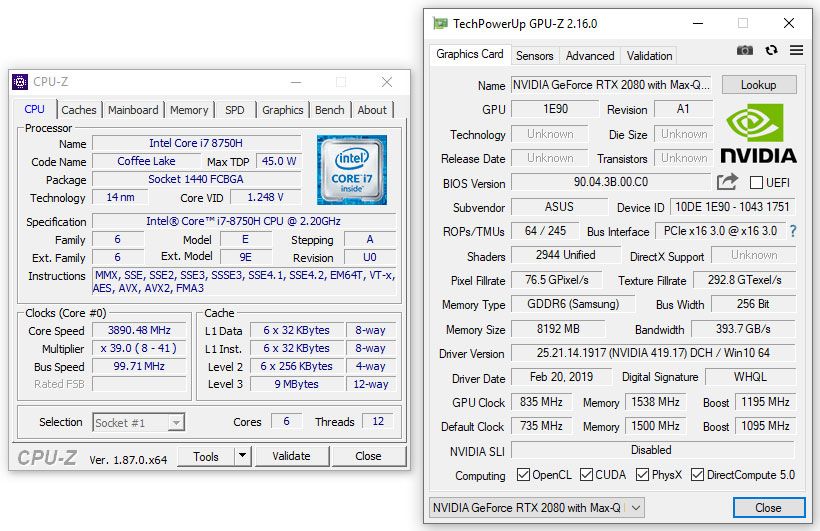Select the Graphics Card tab in GPU-Z
Screen dimensions: 820x531
pyautogui.click(x=470, y=54)
